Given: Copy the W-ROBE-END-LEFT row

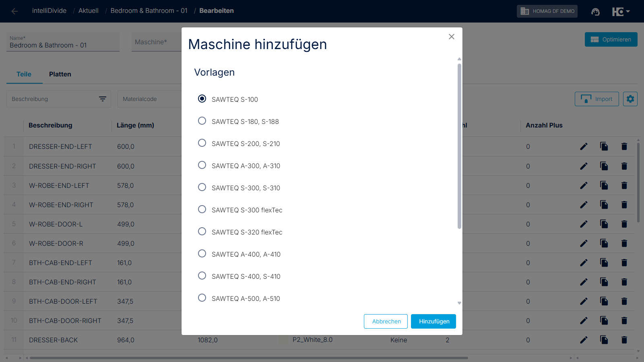Looking at the screenshot, I should pyautogui.click(x=604, y=185).
